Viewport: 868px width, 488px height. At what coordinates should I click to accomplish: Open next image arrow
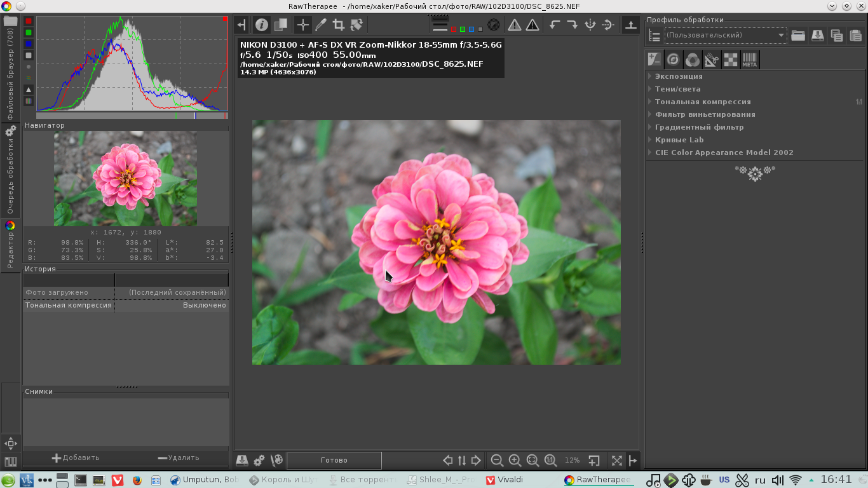point(476,460)
